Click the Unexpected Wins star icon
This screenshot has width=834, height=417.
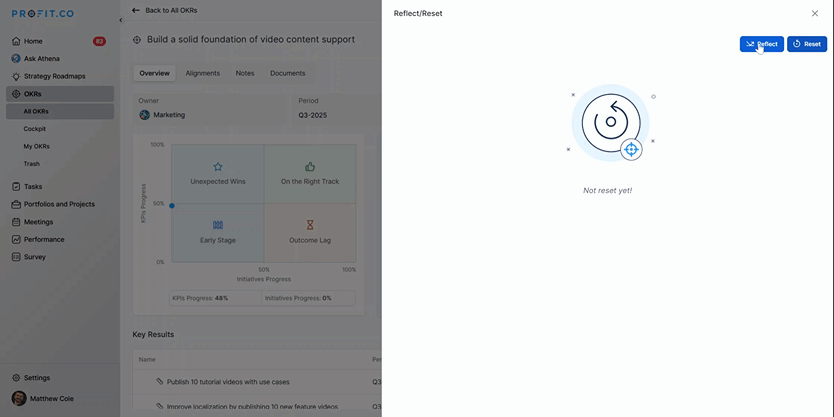(218, 167)
